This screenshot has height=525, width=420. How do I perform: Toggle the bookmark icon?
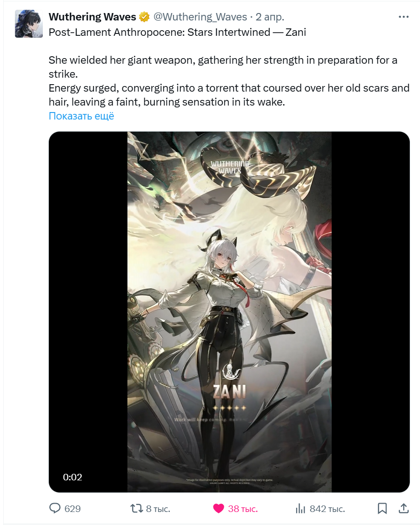coord(382,508)
